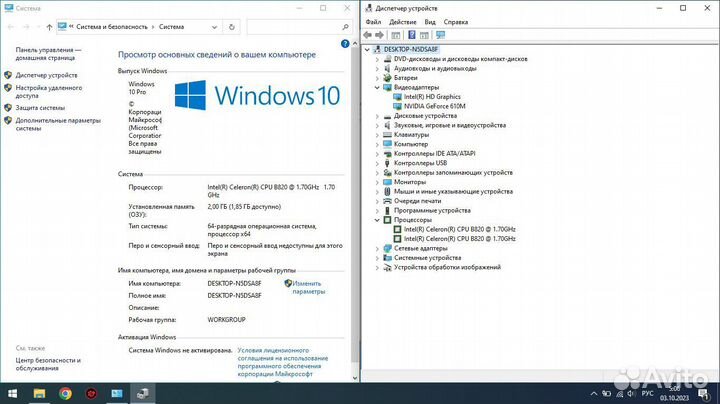The width and height of the screenshot is (720, 404).
Task: Open Справка menu in Device Manager
Action: [456, 22]
